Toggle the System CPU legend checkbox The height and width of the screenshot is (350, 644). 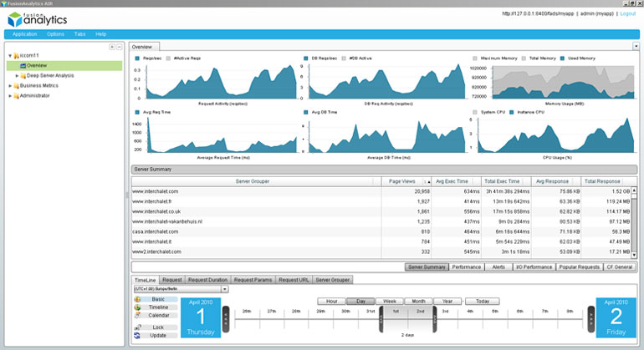(475, 112)
